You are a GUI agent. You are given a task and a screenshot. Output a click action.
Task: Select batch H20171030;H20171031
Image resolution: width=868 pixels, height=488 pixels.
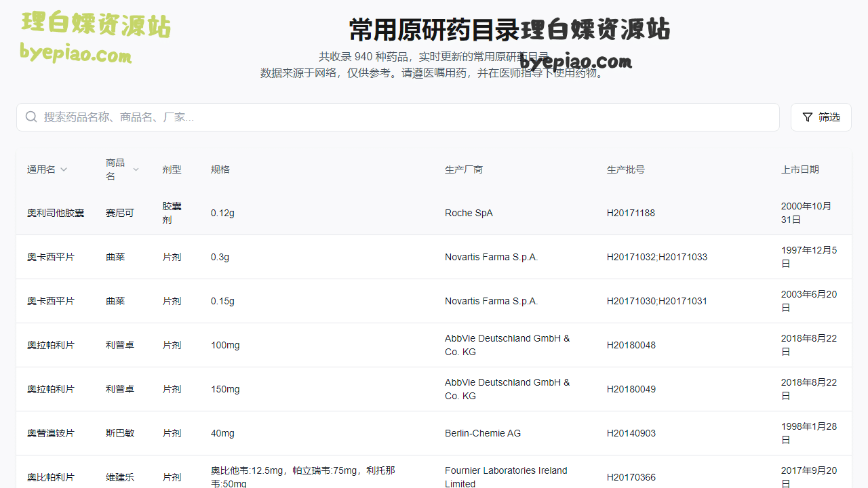pyautogui.click(x=657, y=301)
